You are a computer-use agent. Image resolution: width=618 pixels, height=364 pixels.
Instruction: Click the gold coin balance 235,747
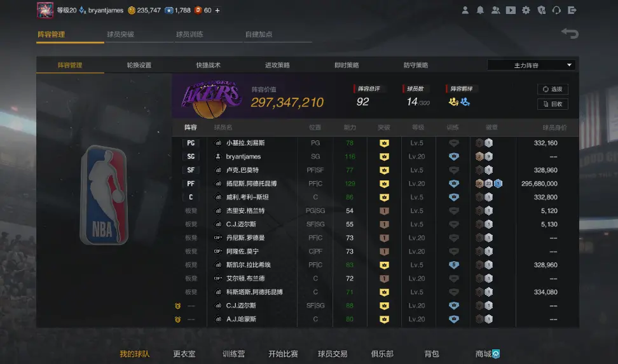pyautogui.click(x=144, y=10)
